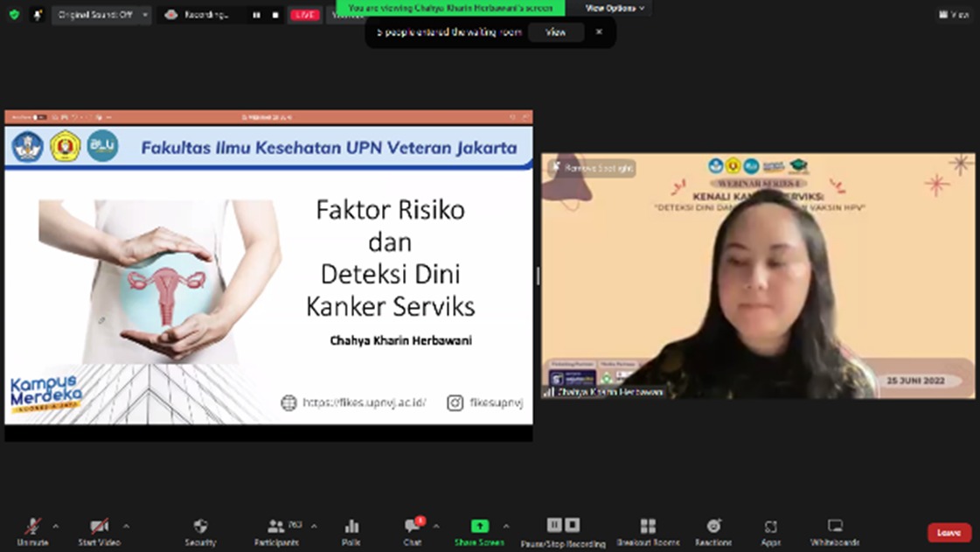Click the green Share Screen icon

(x=479, y=526)
